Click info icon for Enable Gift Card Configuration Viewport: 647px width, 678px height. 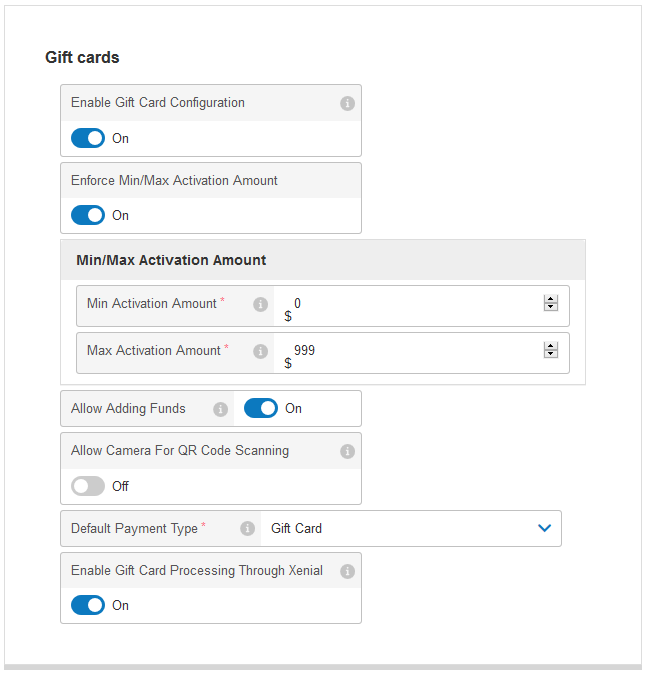pos(347,103)
